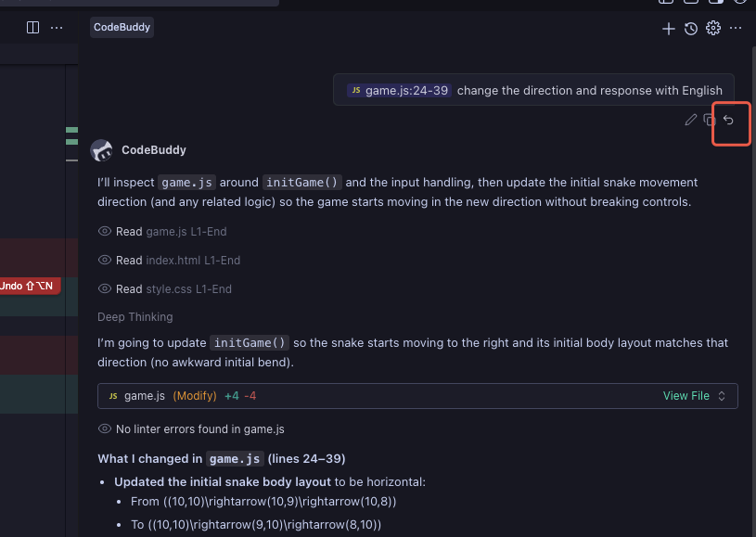Select the split layout icon in the panel header

coord(32,27)
